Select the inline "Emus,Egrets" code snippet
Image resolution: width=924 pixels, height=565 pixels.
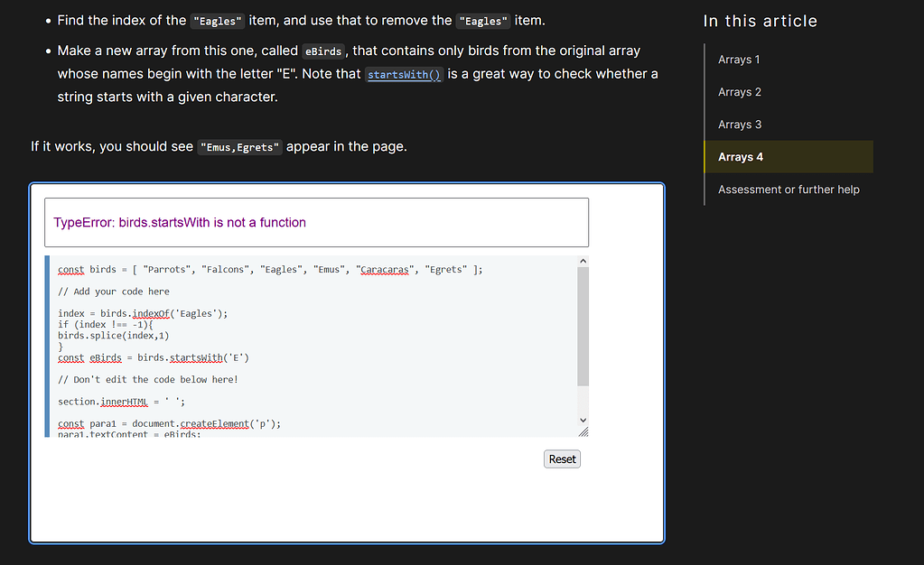[x=239, y=145]
